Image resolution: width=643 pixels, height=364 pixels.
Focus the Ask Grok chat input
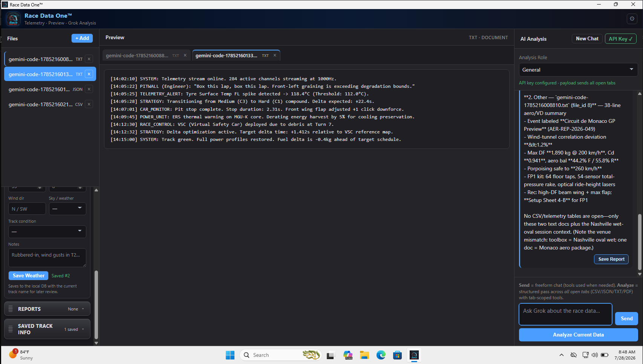click(x=565, y=314)
